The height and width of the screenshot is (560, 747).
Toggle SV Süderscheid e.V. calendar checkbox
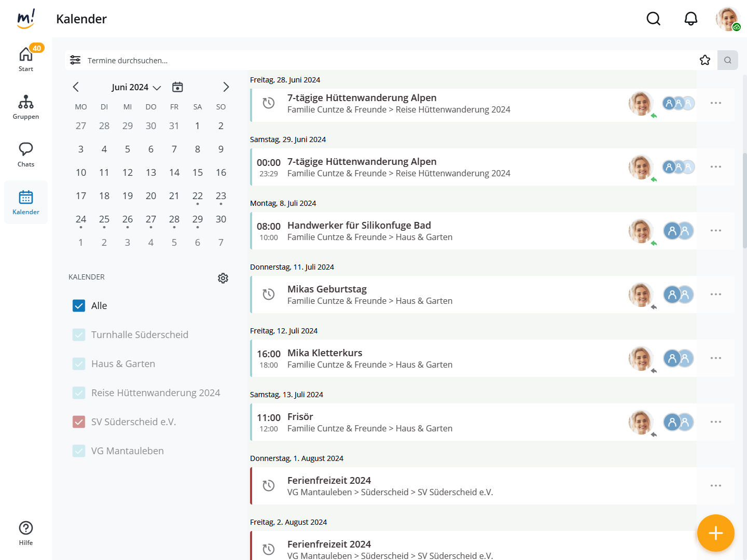[x=79, y=422]
